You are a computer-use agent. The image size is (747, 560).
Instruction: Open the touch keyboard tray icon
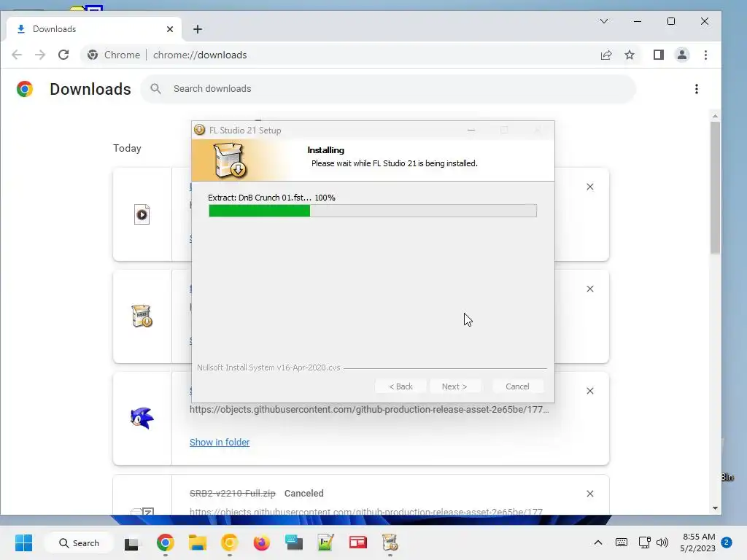[x=622, y=542]
